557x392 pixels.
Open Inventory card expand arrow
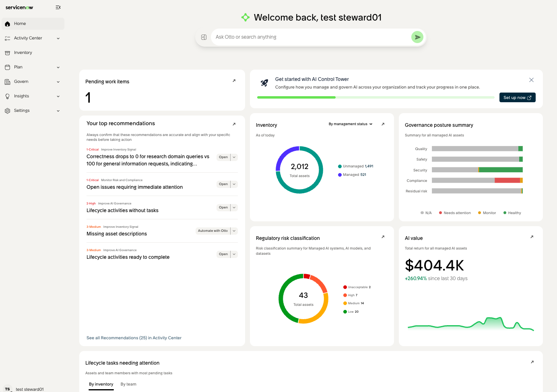[383, 124]
